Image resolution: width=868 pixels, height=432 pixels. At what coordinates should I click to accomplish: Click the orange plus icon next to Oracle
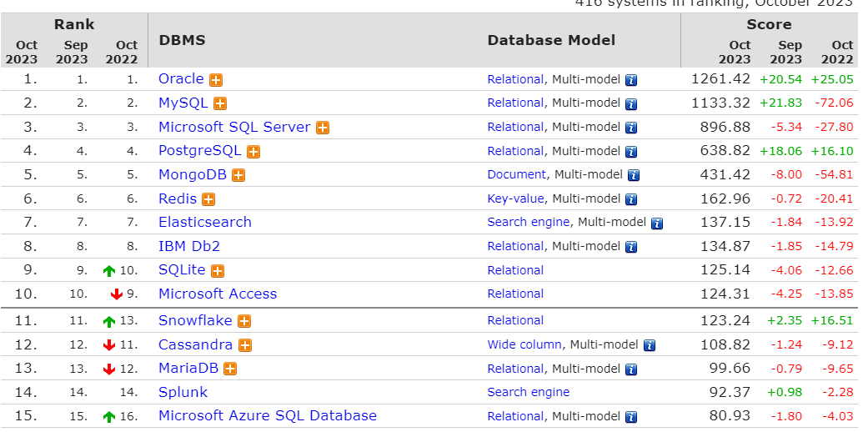click(x=216, y=80)
